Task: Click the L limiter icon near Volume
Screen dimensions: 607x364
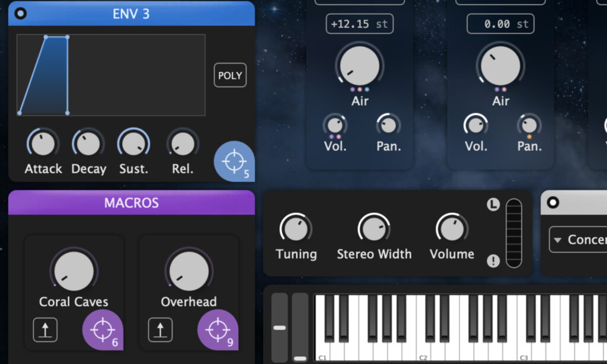Action: (x=493, y=204)
